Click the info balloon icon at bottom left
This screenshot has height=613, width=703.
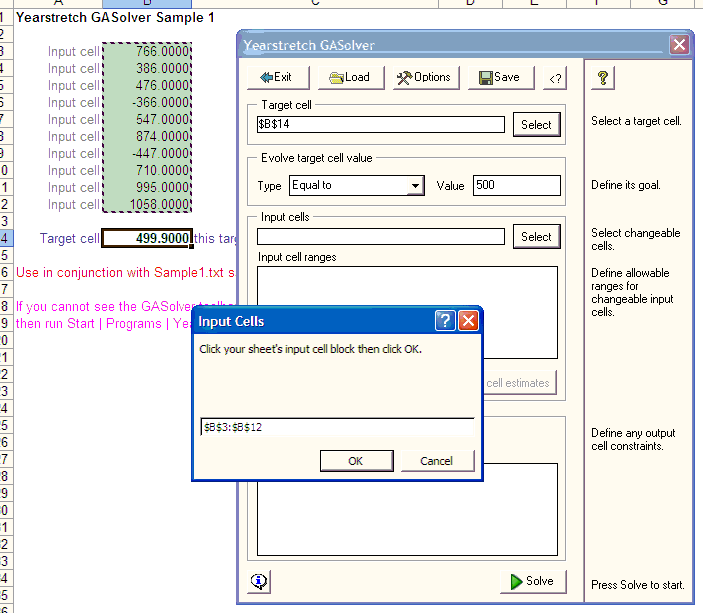point(259,582)
